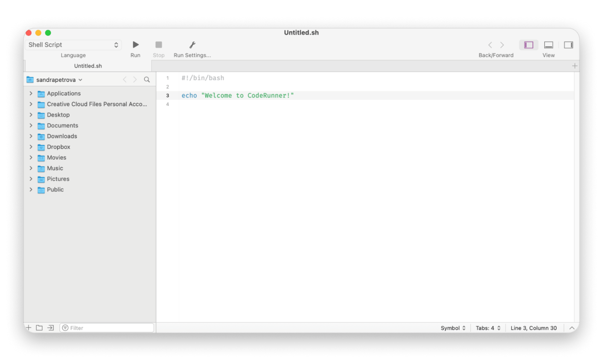
Task: Toggle the sidebar visibility in the View group
Action: pos(528,45)
